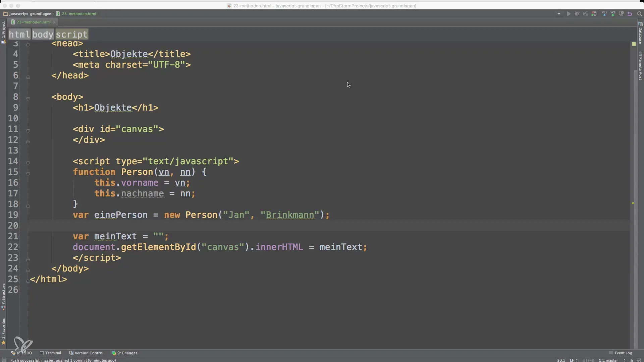Click the getElementById call on line 22
This screenshot has height=362, width=644.
click(158, 247)
